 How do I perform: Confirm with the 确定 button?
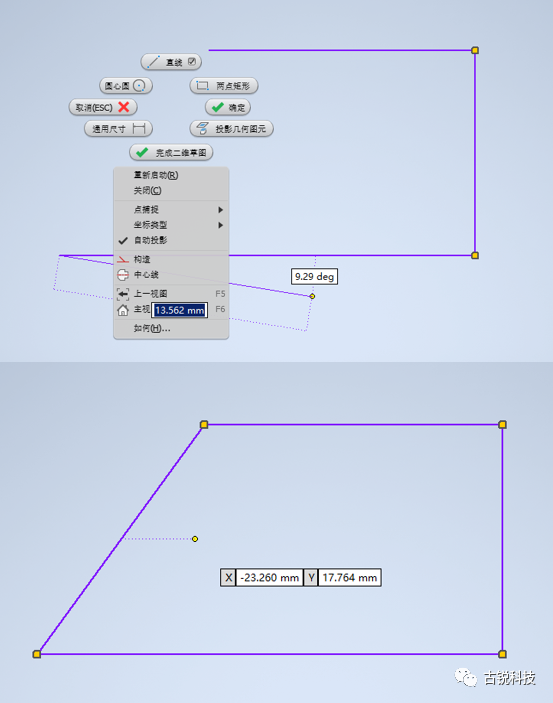click(x=228, y=107)
